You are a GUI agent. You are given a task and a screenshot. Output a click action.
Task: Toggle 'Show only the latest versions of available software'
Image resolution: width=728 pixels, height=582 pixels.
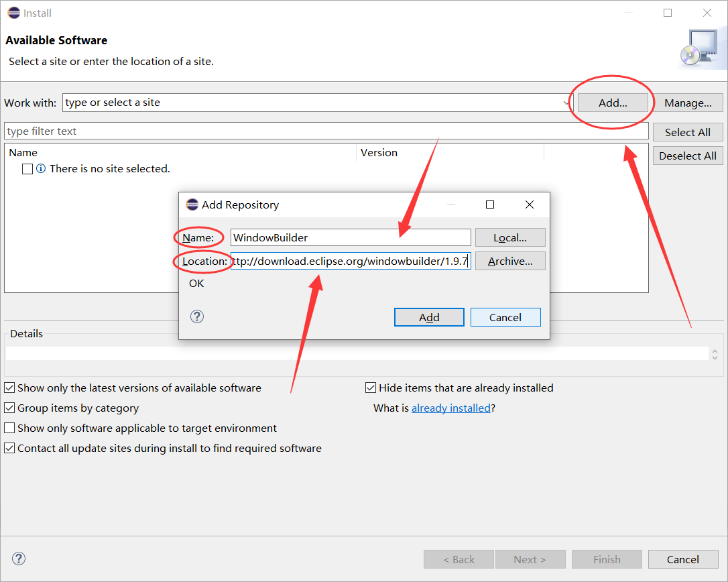click(x=9, y=388)
